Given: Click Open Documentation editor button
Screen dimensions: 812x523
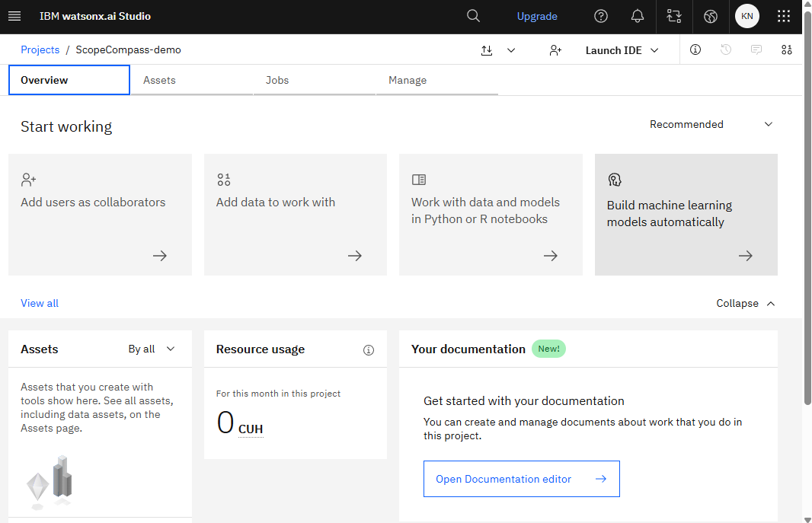Looking at the screenshot, I should [521, 479].
